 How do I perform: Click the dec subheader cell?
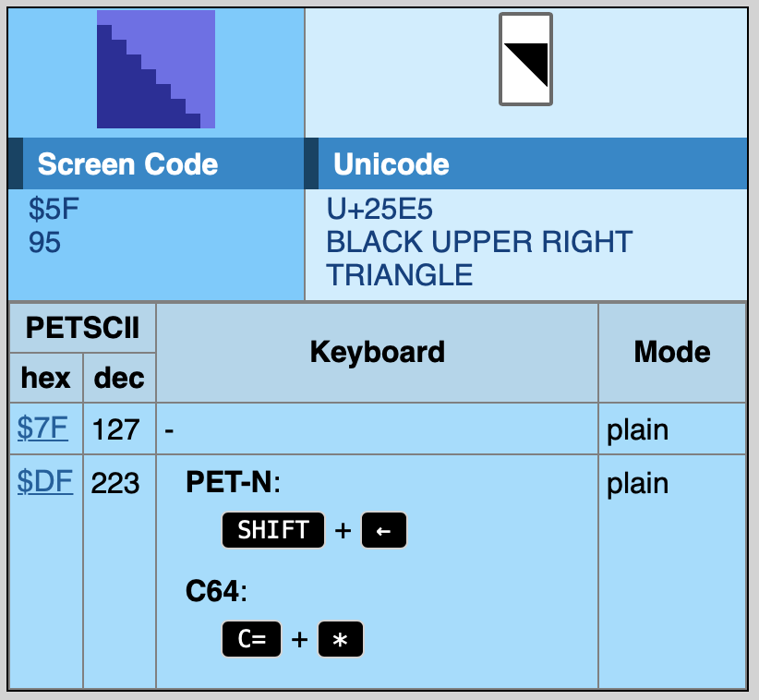tap(119, 378)
